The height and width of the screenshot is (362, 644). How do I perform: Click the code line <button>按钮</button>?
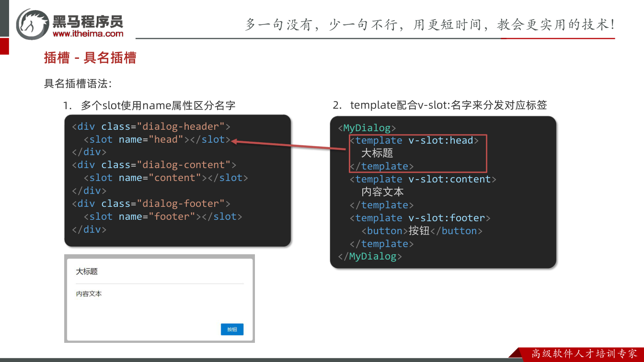coord(422,231)
